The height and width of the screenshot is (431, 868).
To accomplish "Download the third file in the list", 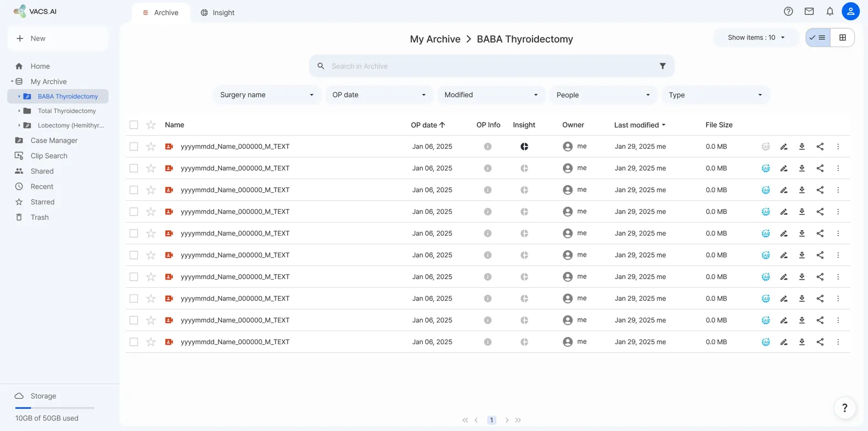I will 802,190.
